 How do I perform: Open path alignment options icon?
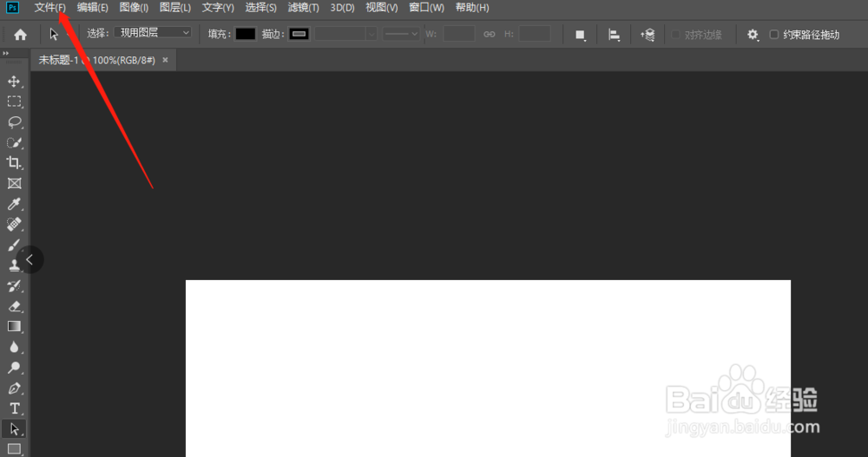point(614,35)
